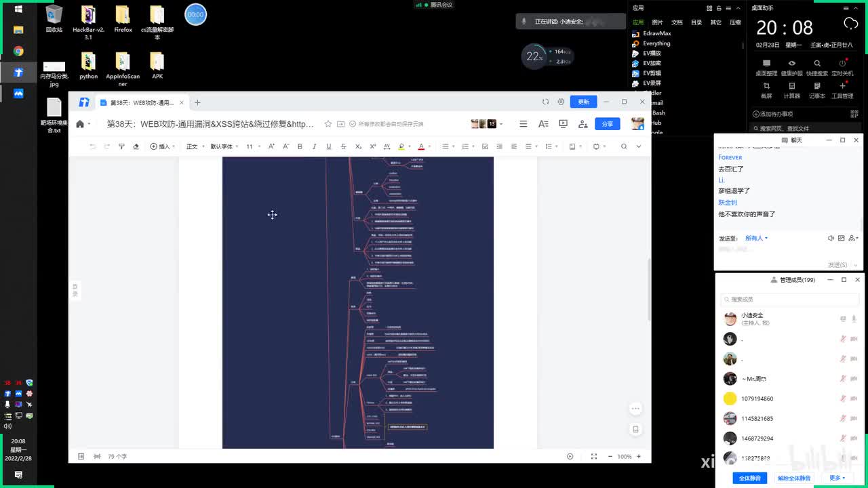Open a new tab with plus button
Screen dimensions: 868x488
(x=197, y=102)
